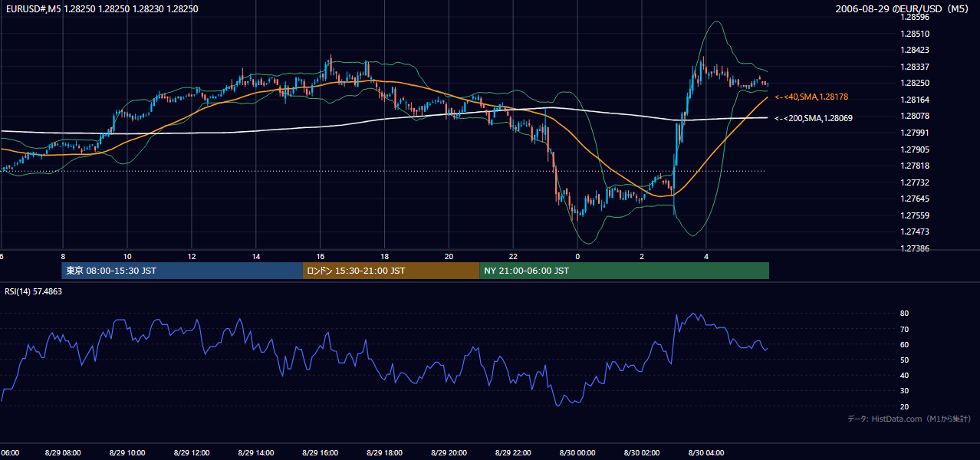980x460 pixels.
Task: Click price level 1.27905 on axis
Action: pyautogui.click(x=915, y=149)
